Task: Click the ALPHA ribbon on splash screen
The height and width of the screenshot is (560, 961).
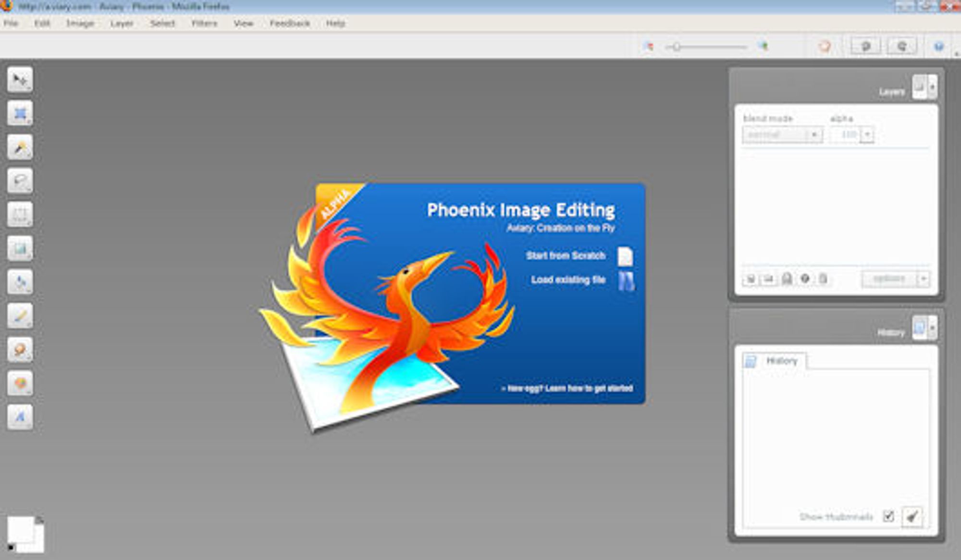Action: point(337,203)
